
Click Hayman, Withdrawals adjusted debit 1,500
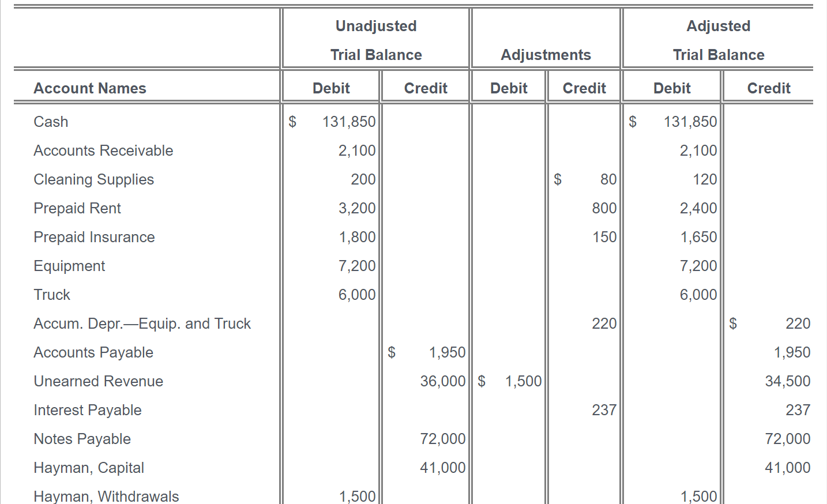(698, 497)
